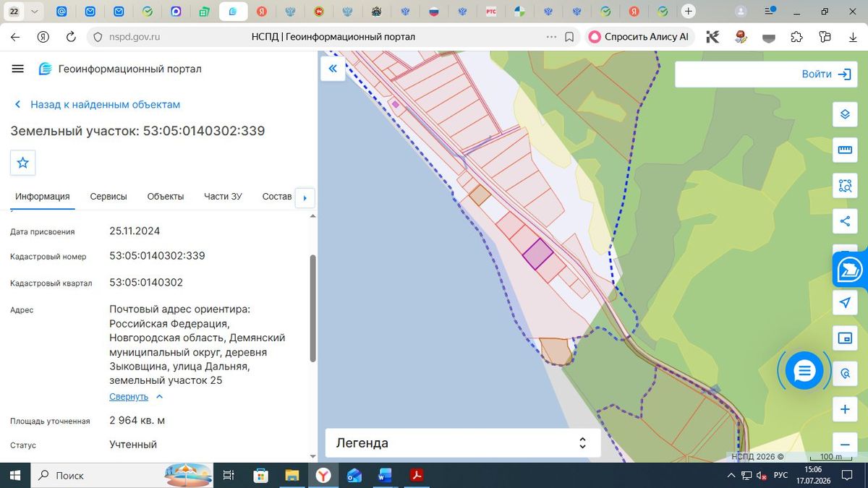Click the cadastral number 53:05:0140302:339 value

click(157, 256)
